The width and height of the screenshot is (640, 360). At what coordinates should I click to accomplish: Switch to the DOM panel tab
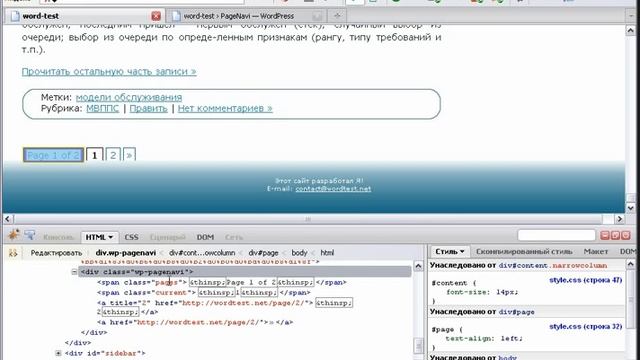205,237
